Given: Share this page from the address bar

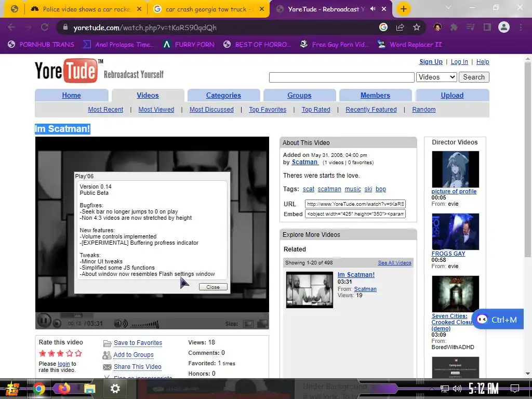Looking at the screenshot, I should click(400, 28).
